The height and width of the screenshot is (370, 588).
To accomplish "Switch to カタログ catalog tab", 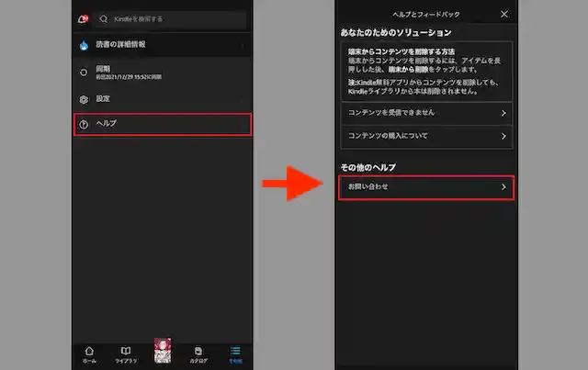I will pos(198,354).
